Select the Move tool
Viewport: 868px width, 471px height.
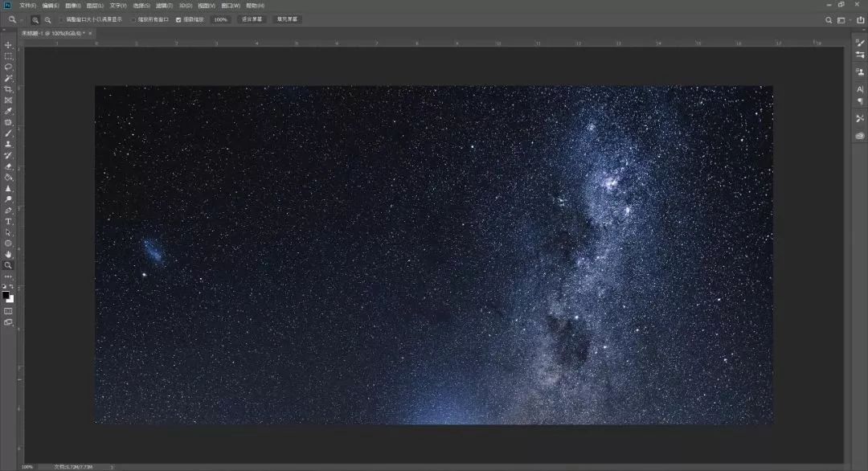click(x=8, y=45)
